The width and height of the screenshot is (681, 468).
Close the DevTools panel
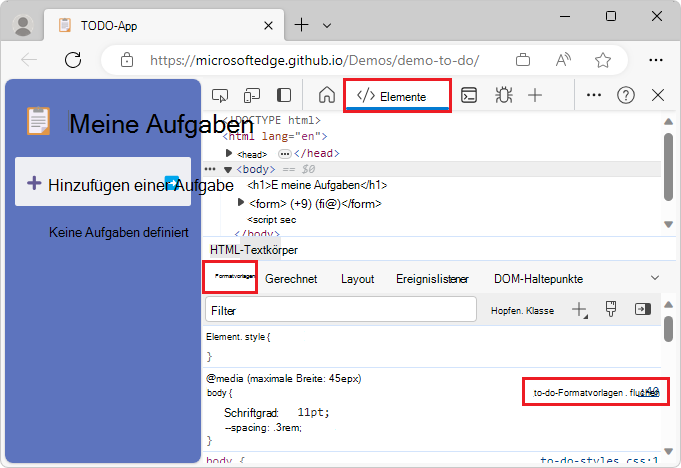(x=658, y=95)
